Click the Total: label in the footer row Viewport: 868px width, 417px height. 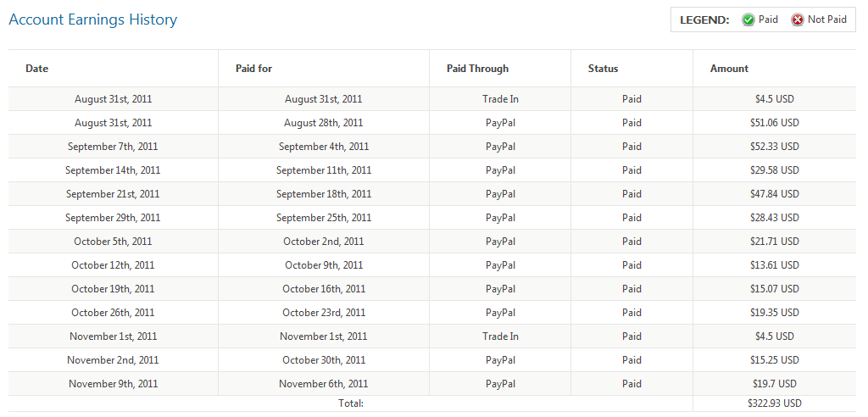pyautogui.click(x=351, y=403)
